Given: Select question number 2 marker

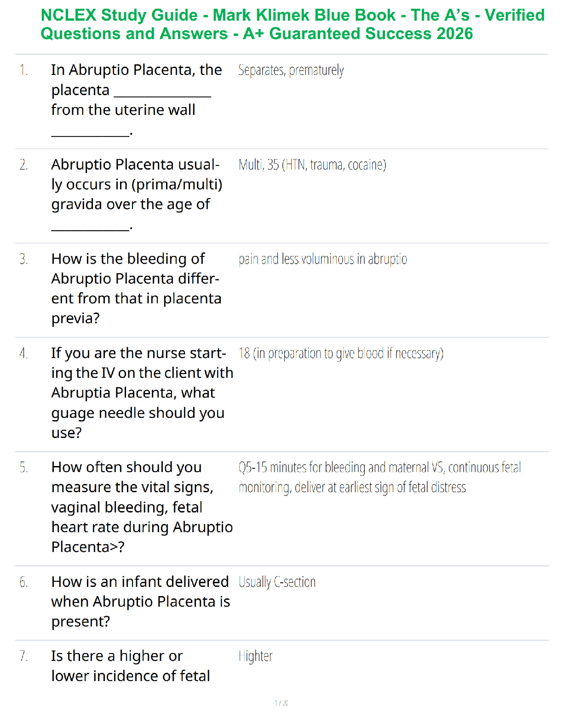Looking at the screenshot, I should coord(24,165).
